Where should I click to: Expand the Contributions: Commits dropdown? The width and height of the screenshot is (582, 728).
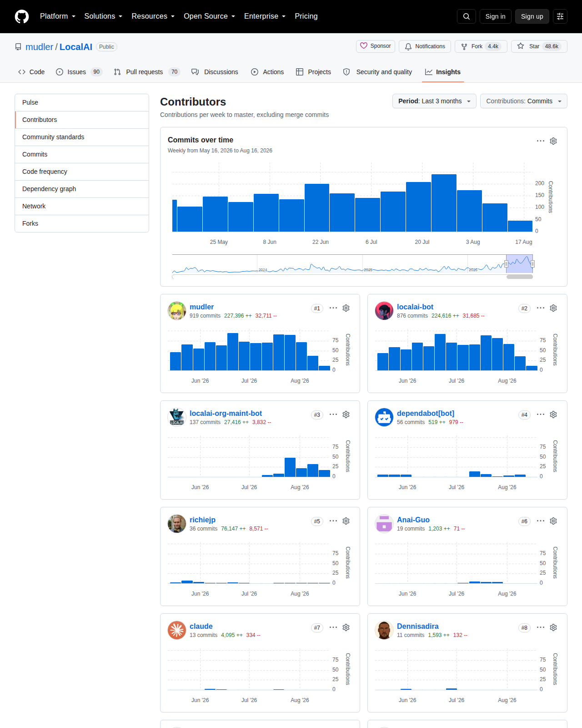(524, 101)
